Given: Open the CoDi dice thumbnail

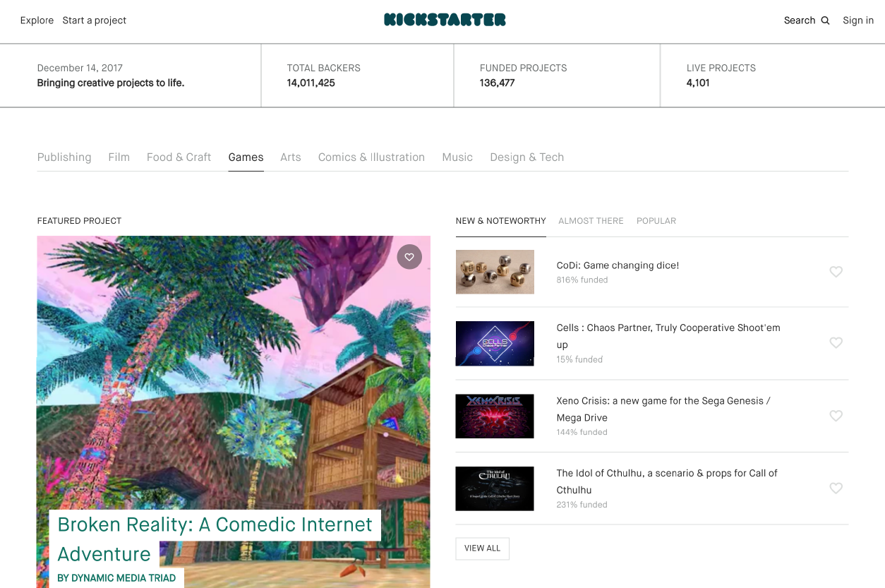Looking at the screenshot, I should click(x=495, y=272).
